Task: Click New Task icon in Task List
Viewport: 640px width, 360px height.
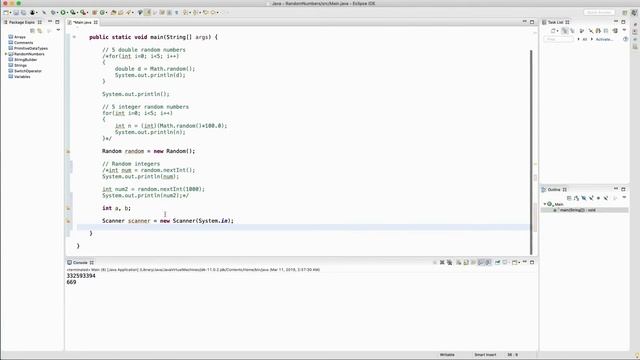Action: (553, 31)
